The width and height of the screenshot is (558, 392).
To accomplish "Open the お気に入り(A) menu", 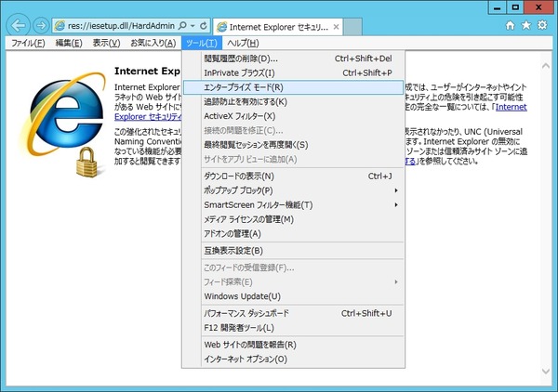I will (x=153, y=43).
